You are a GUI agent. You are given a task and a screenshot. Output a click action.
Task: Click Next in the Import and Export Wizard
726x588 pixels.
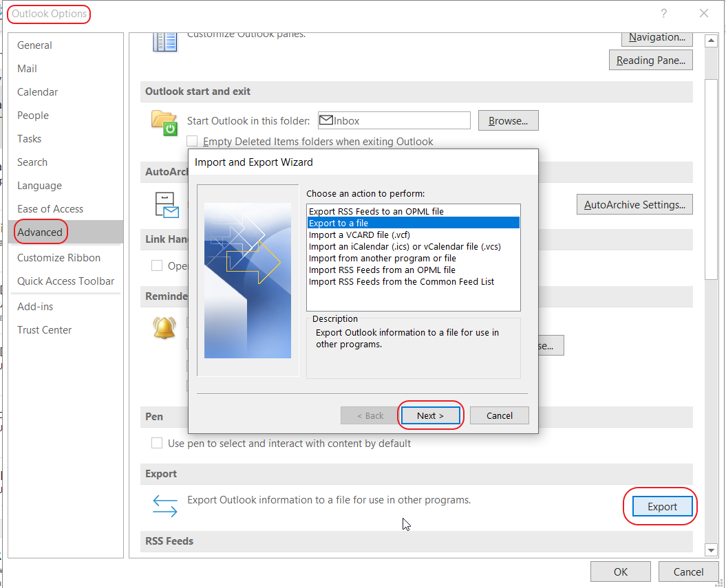point(430,415)
